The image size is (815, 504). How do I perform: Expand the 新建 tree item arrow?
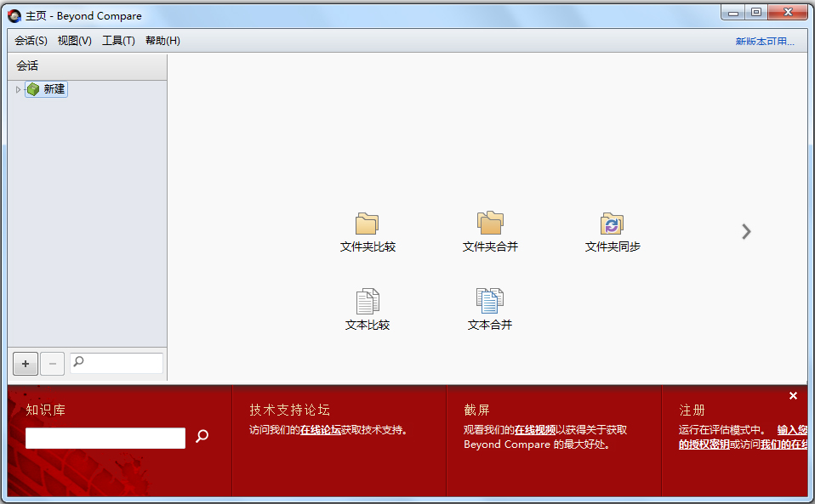(x=17, y=88)
